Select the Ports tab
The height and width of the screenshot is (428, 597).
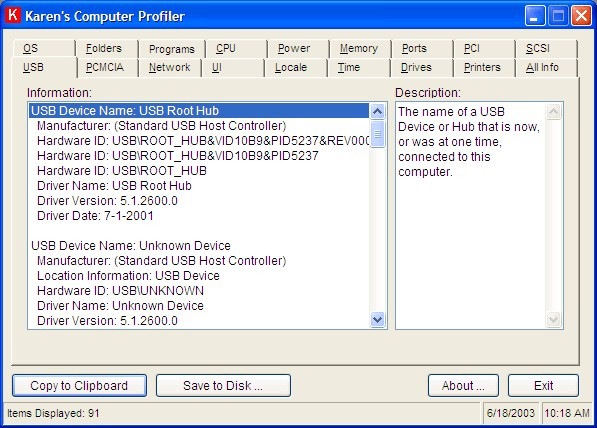(x=422, y=48)
